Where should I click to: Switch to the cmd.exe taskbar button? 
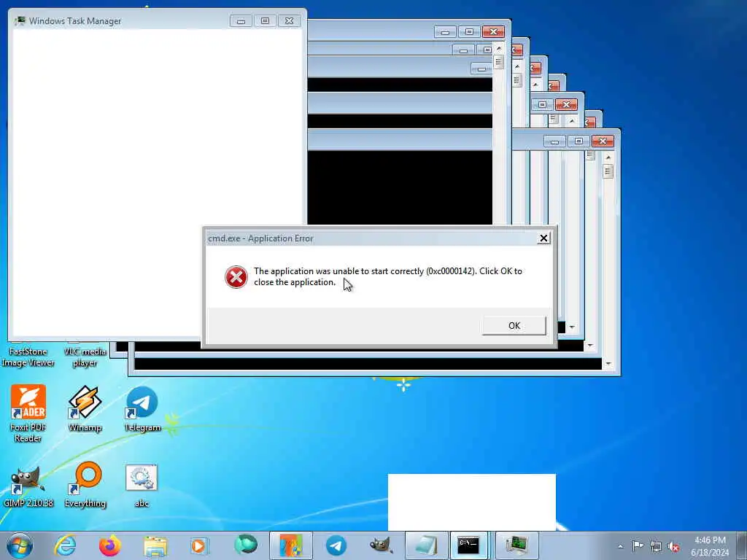coord(469,545)
